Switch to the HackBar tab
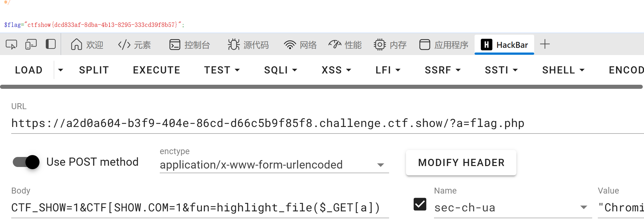The height and width of the screenshot is (222, 644). point(504,45)
